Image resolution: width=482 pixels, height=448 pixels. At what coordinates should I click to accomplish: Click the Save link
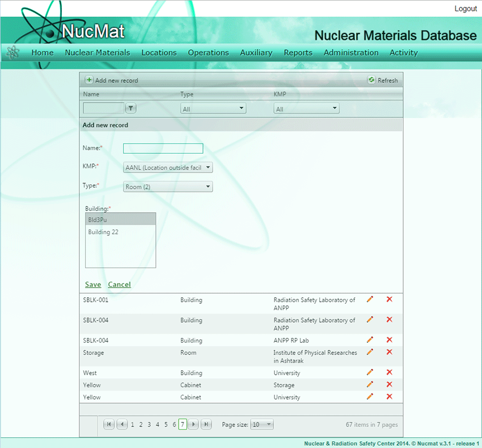(93, 285)
